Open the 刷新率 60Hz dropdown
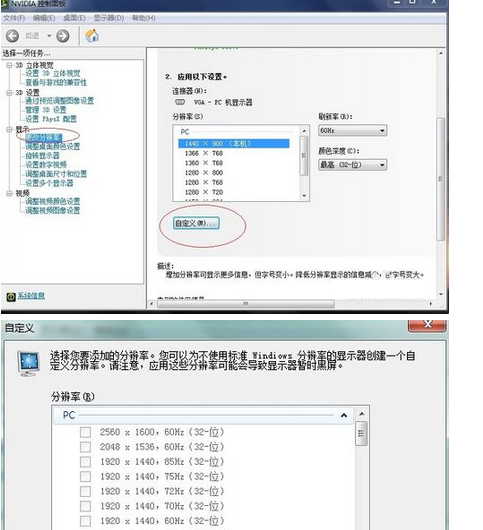Image resolution: width=483 pixels, height=530 pixels. [353, 130]
